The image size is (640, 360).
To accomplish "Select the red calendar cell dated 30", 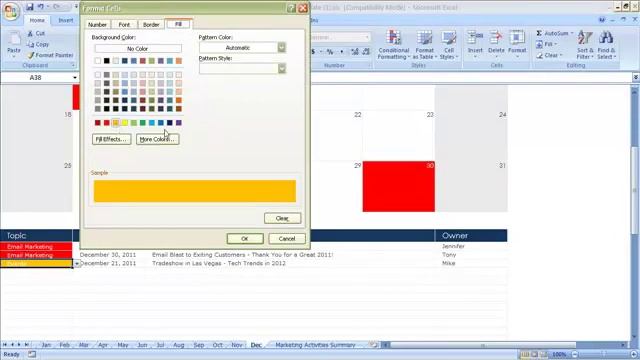I will click(x=399, y=187).
